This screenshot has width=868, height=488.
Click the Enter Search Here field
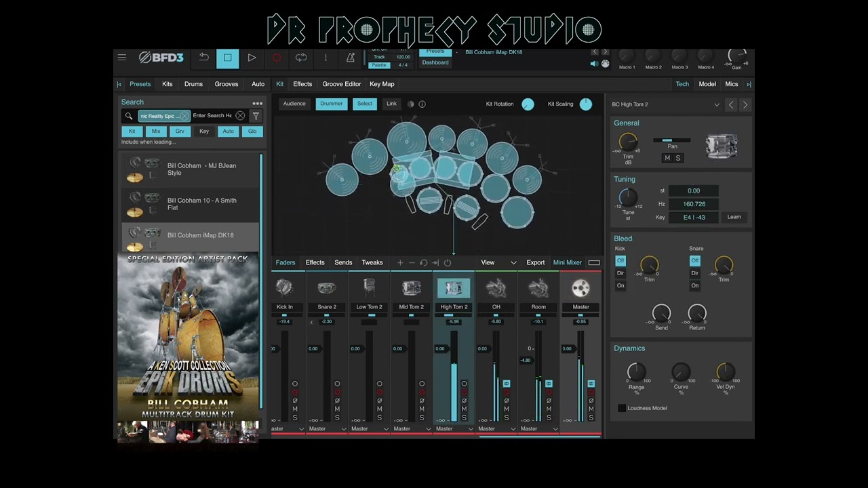click(212, 116)
